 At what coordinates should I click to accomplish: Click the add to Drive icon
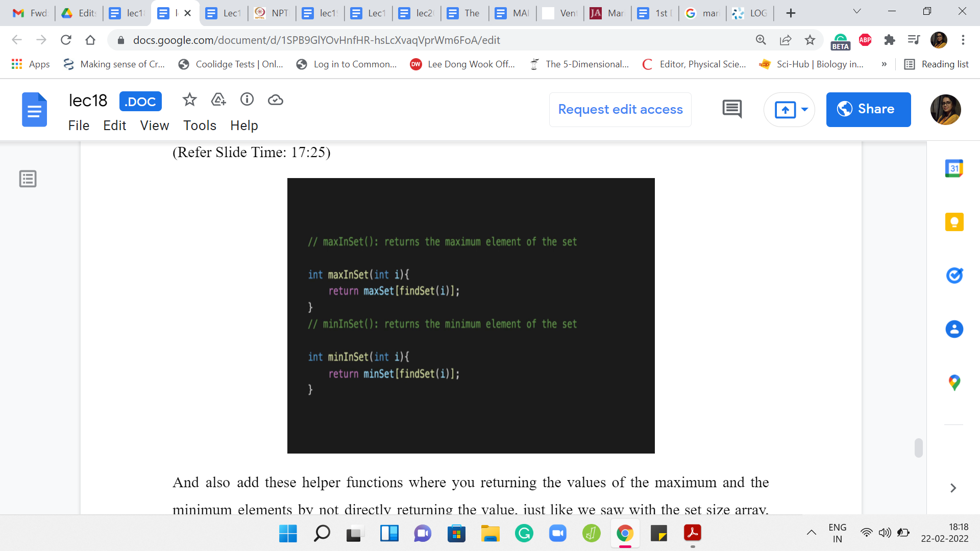(x=218, y=100)
